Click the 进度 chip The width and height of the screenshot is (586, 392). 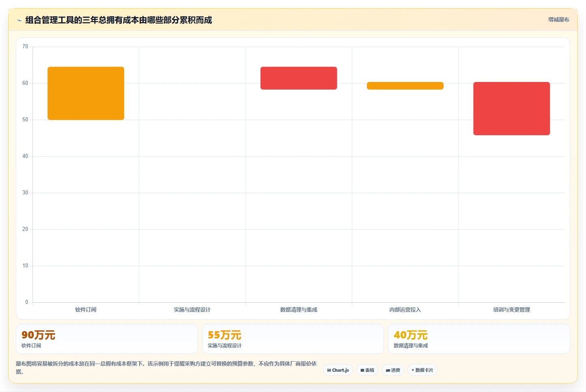pyautogui.click(x=393, y=370)
